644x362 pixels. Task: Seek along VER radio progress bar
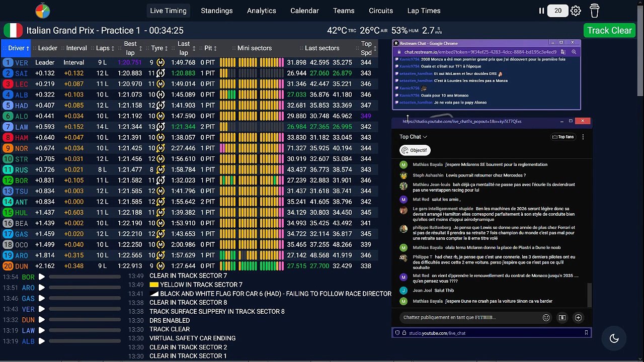85,309
